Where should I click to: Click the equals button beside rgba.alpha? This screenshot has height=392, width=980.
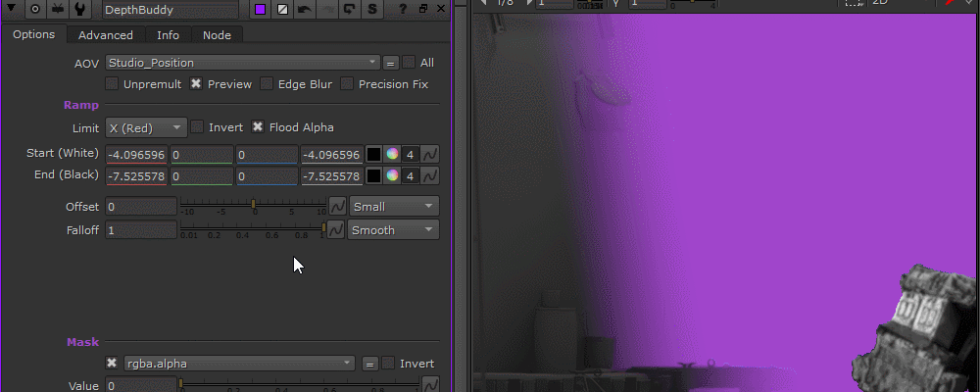click(370, 364)
